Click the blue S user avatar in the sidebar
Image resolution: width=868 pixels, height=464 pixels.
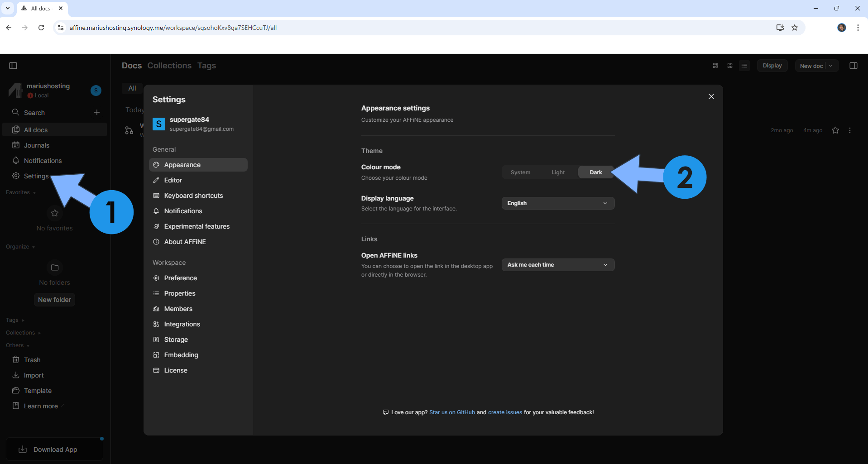pyautogui.click(x=96, y=91)
